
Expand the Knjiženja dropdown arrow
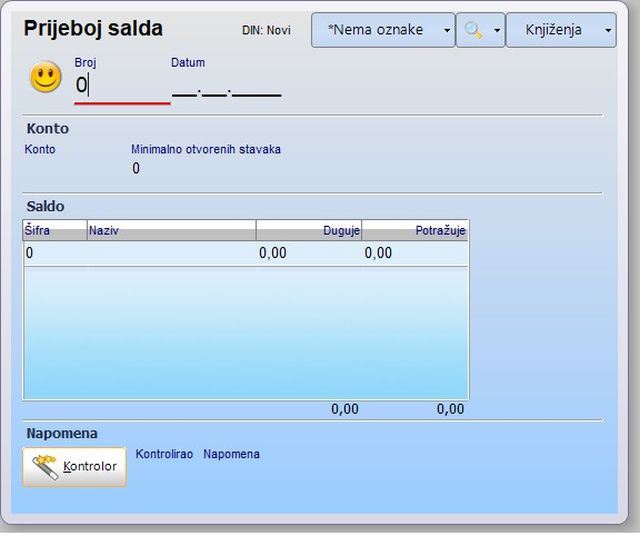pos(608,30)
